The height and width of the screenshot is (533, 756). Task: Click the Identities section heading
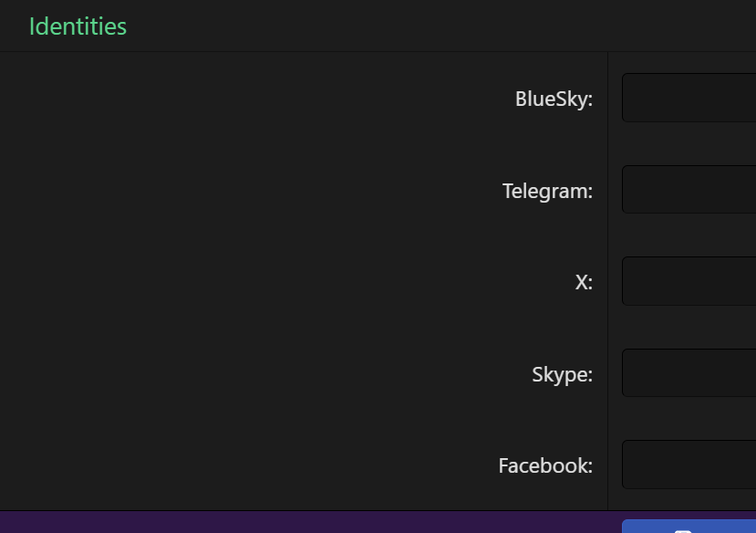coord(78,26)
